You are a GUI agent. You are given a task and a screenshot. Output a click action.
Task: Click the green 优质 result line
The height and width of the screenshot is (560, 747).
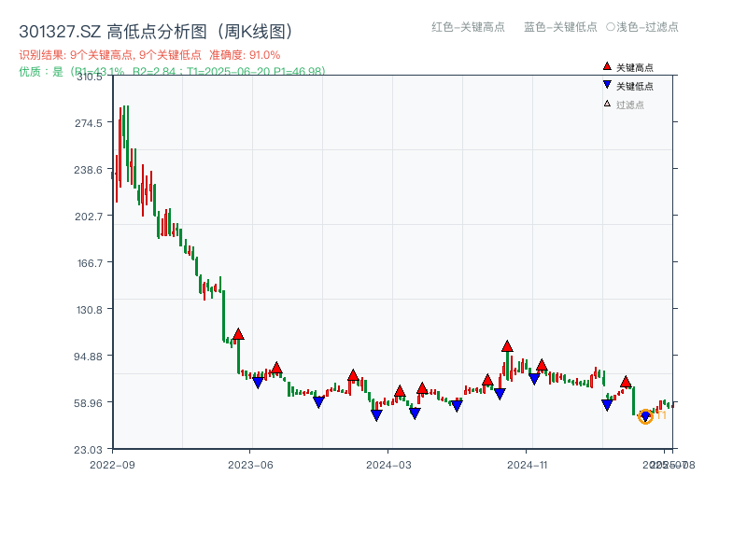(x=172, y=72)
